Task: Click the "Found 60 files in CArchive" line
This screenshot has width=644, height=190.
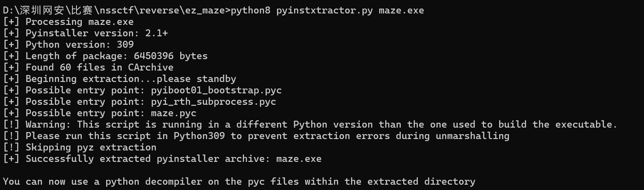Action: (99, 67)
